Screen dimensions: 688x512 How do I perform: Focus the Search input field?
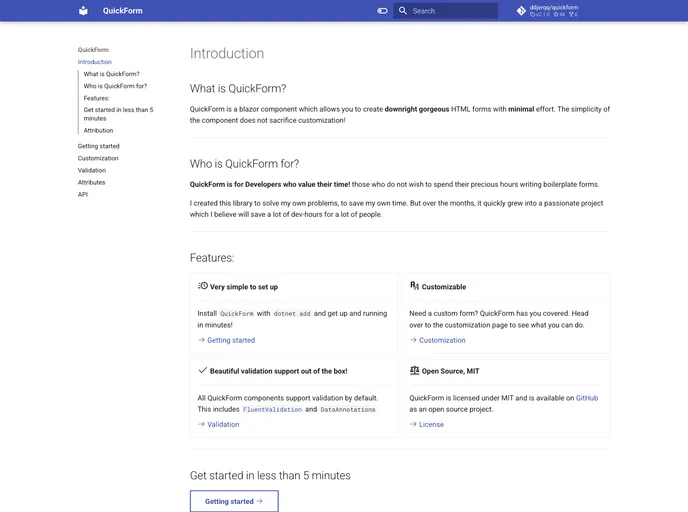pyautogui.click(x=446, y=11)
